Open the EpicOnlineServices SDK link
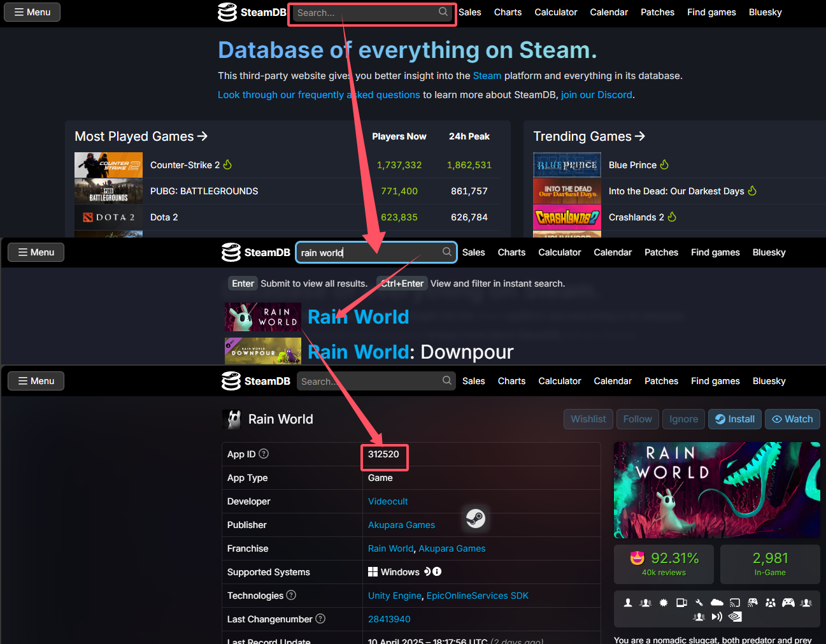The height and width of the screenshot is (644, 826). pos(478,596)
